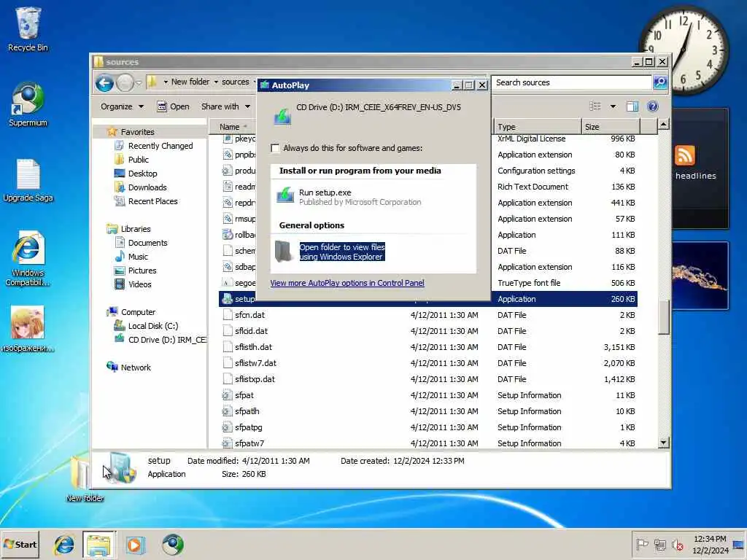
Task: Click the show desktop button
Action: coord(738,545)
